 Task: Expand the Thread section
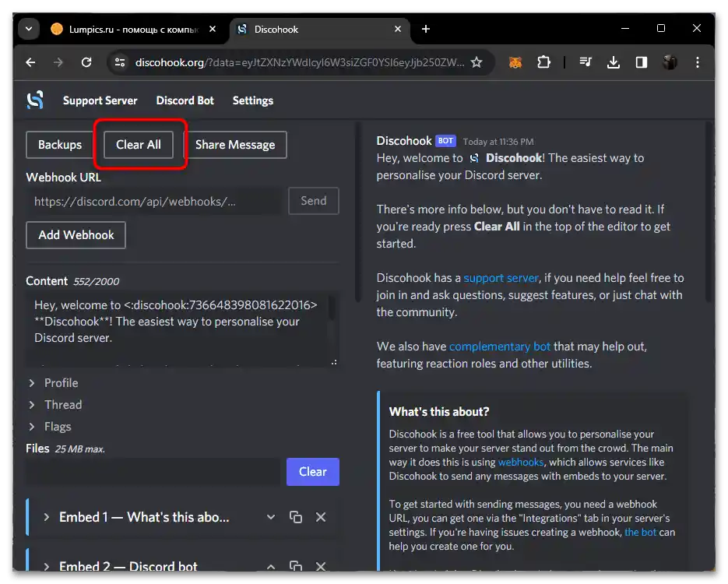point(55,405)
